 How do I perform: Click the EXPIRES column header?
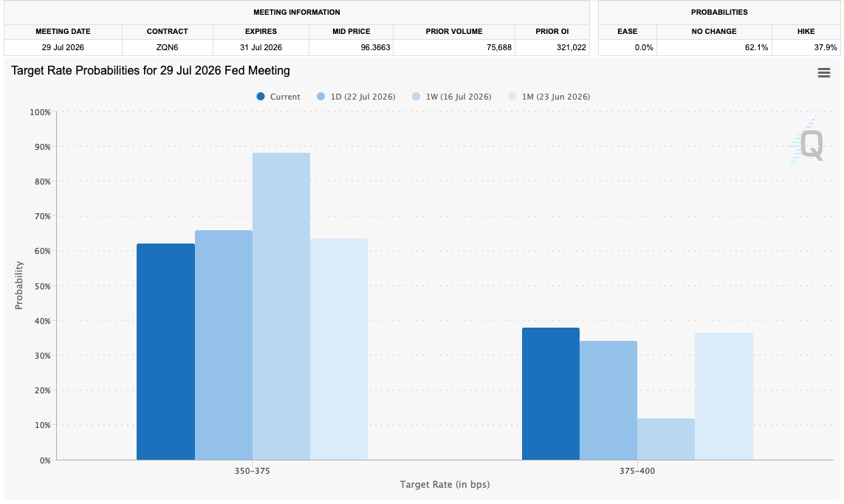[261, 31]
